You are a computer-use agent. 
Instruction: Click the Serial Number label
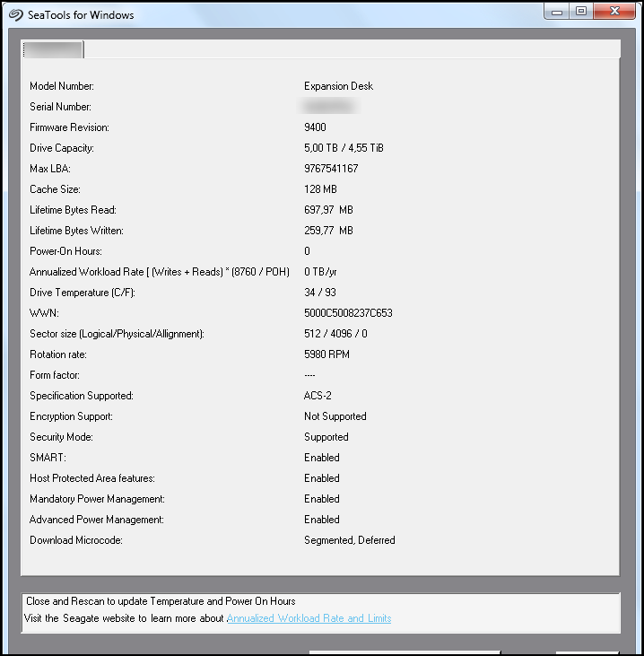(x=60, y=107)
